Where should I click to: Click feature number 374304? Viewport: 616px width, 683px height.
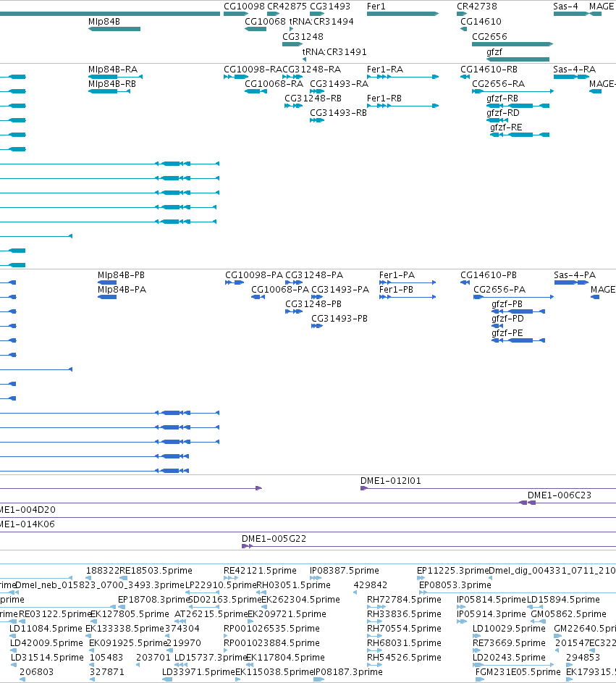(x=182, y=629)
